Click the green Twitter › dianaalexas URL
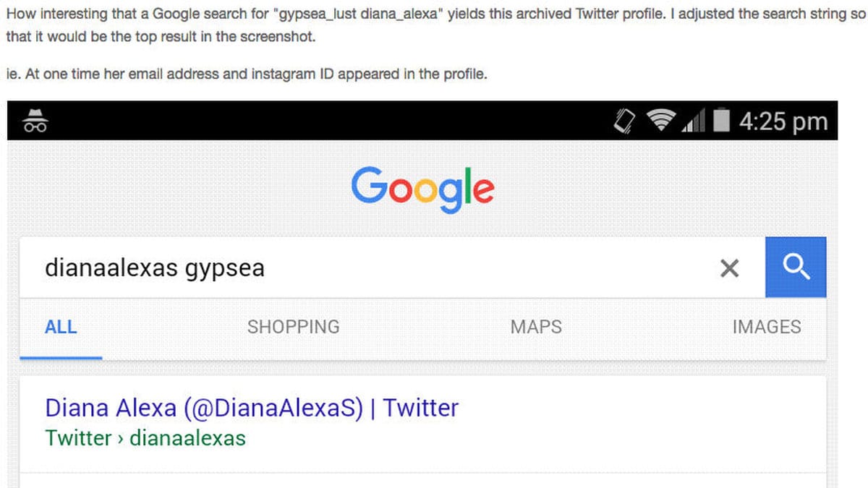 145,438
